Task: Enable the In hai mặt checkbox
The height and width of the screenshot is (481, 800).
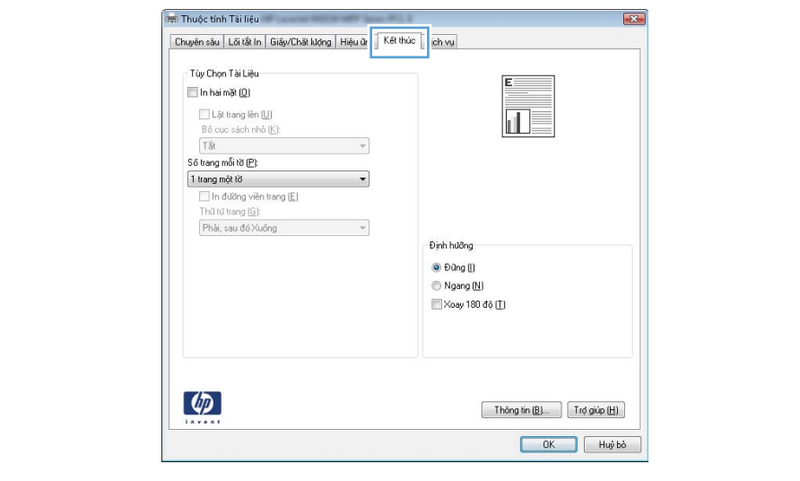Action: point(192,92)
